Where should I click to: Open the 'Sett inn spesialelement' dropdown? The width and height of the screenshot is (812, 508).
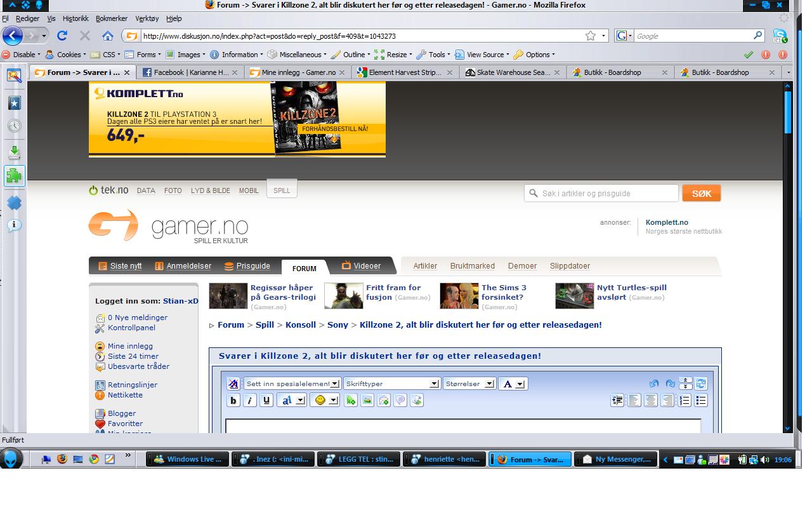[x=292, y=384]
